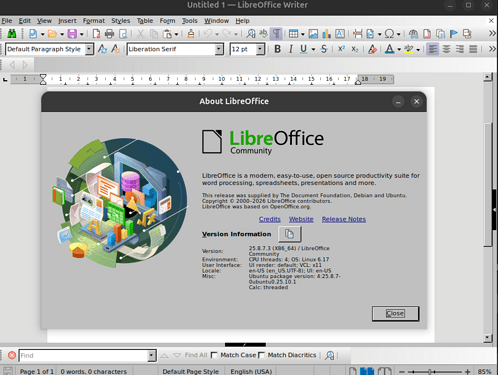This screenshot has width=498, height=375.
Task: Expand the Default Paragraph Style dropdown
Action: point(89,49)
